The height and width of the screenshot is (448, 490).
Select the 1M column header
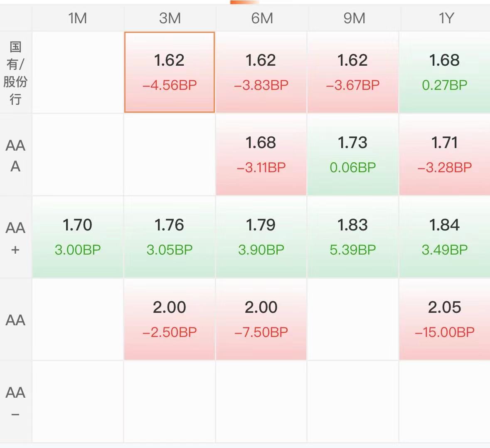click(x=77, y=18)
